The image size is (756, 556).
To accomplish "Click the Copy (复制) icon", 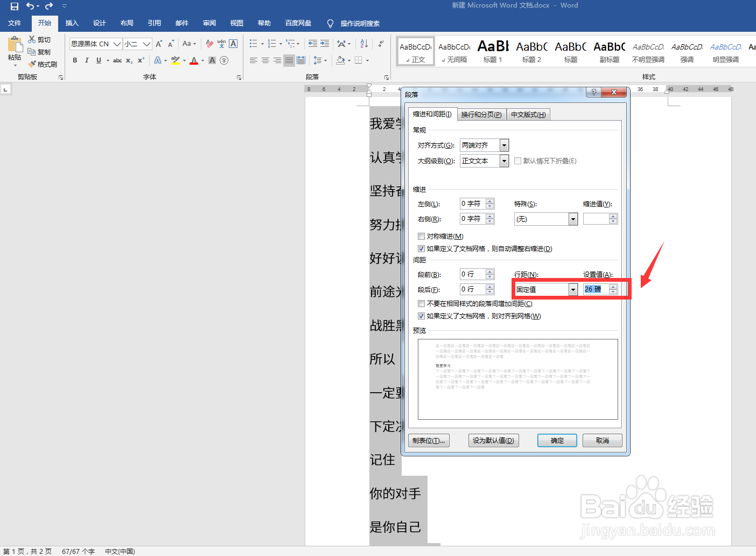I will tap(32, 52).
